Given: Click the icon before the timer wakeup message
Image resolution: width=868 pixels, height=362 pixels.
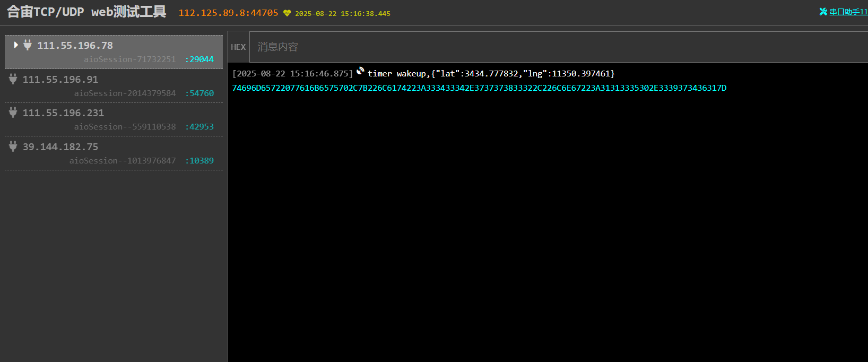Looking at the screenshot, I should click(361, 71).
